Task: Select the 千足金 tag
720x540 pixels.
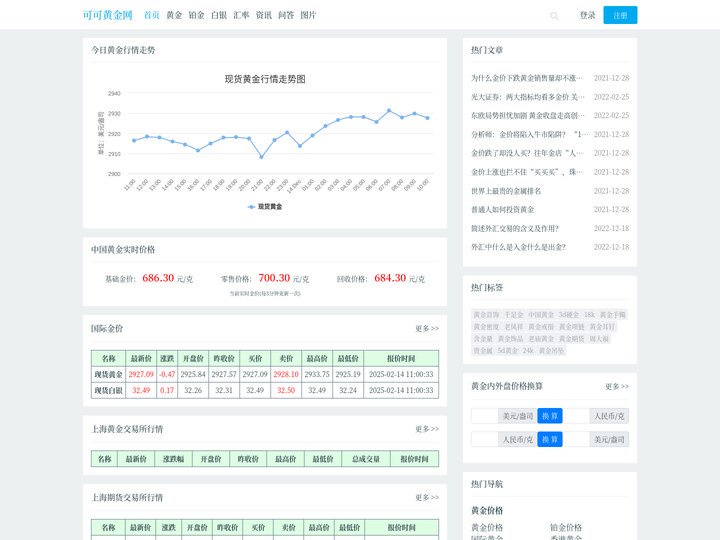Action: pyautogui.click(x=514, y=315)
